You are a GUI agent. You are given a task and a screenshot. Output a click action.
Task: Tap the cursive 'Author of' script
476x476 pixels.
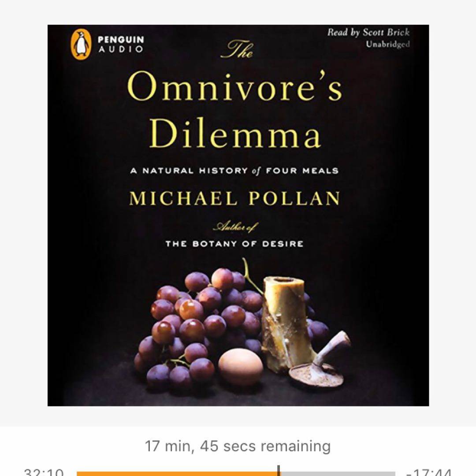click(235, 227)
